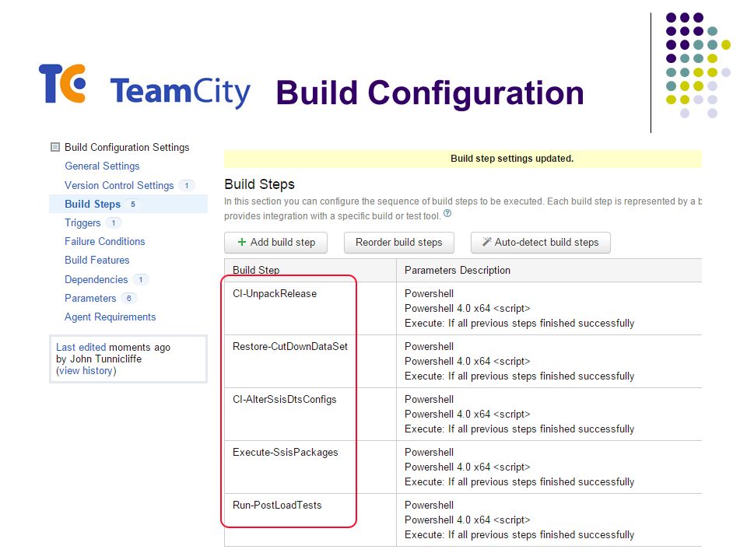Select the Execute-SsisPackages build step
The image size is (747, 560).
285,452
